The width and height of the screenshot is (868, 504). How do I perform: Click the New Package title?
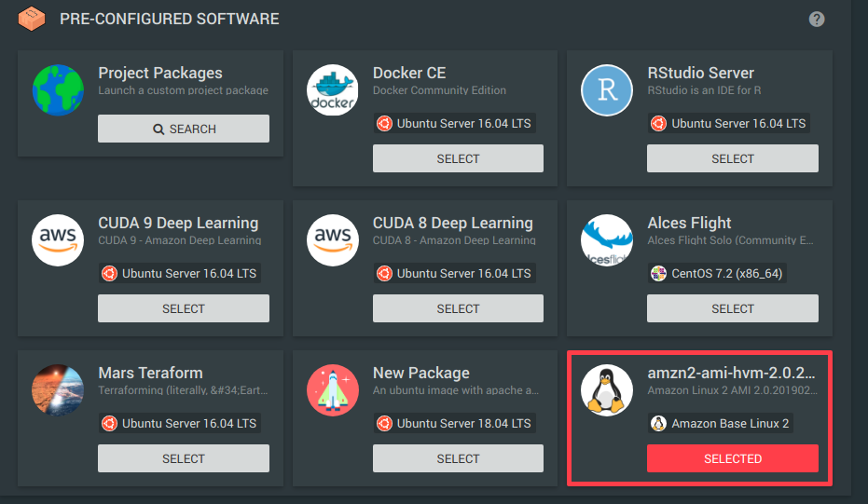pos(421,373)
